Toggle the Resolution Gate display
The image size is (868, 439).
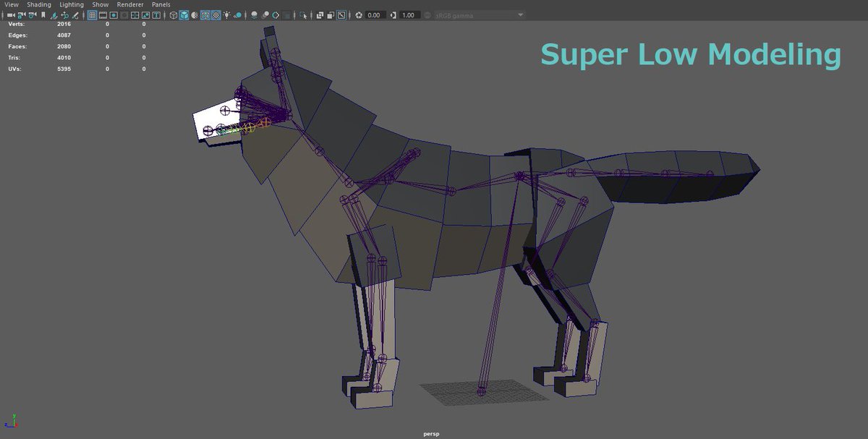point(114,15)
